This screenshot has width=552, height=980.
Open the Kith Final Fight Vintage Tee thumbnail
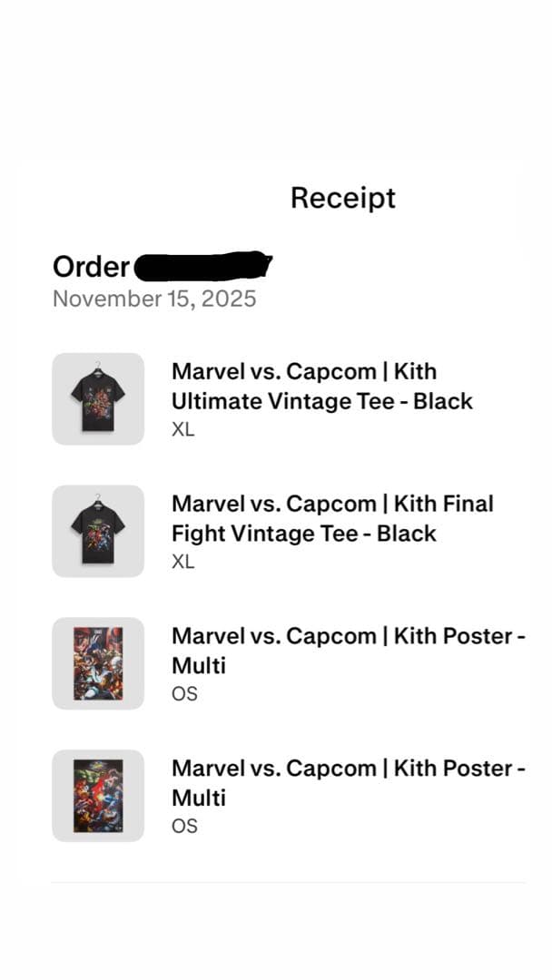coord(98,530)
